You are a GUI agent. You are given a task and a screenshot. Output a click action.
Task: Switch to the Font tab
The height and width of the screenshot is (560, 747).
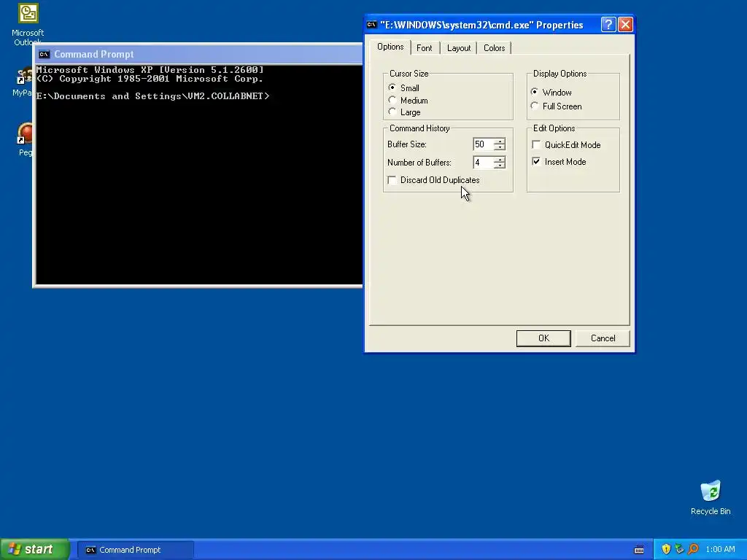[424, 48]
